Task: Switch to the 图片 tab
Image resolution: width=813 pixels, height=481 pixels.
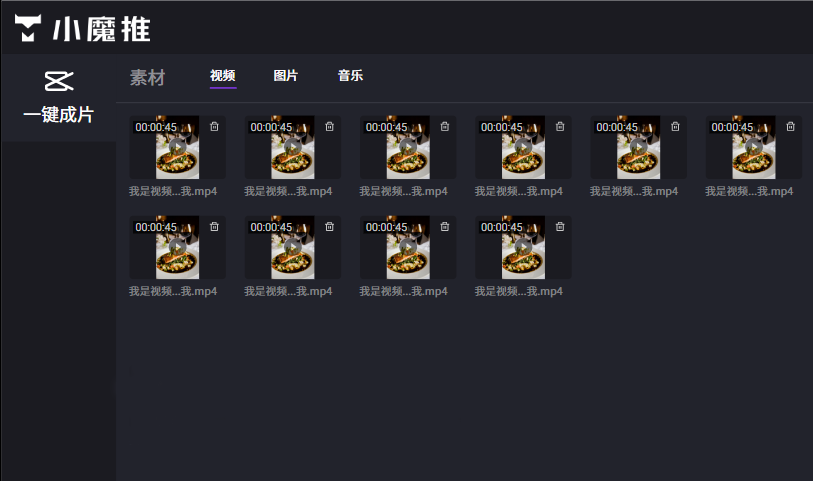Action: (x=286, y=76)
